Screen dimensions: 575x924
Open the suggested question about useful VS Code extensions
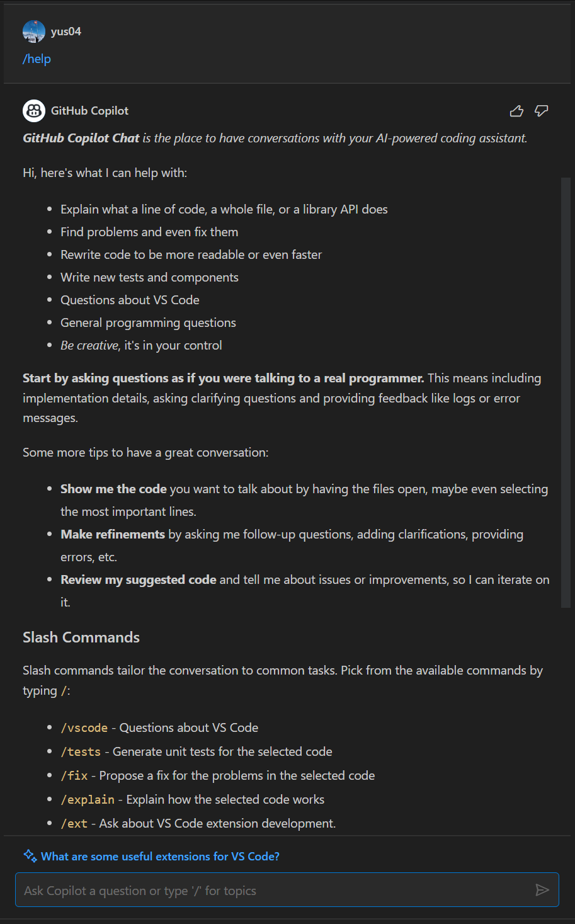tap(160, 856)
